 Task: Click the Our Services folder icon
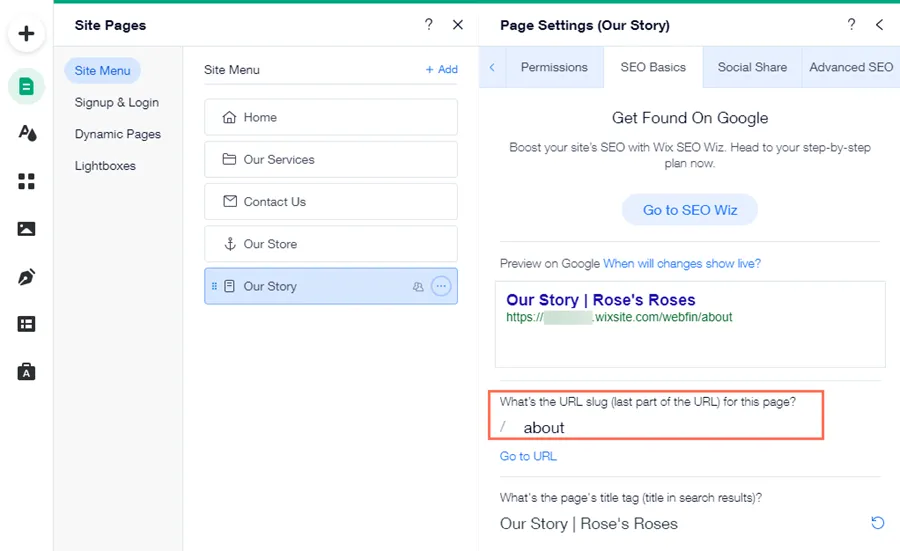click(230, 159)
